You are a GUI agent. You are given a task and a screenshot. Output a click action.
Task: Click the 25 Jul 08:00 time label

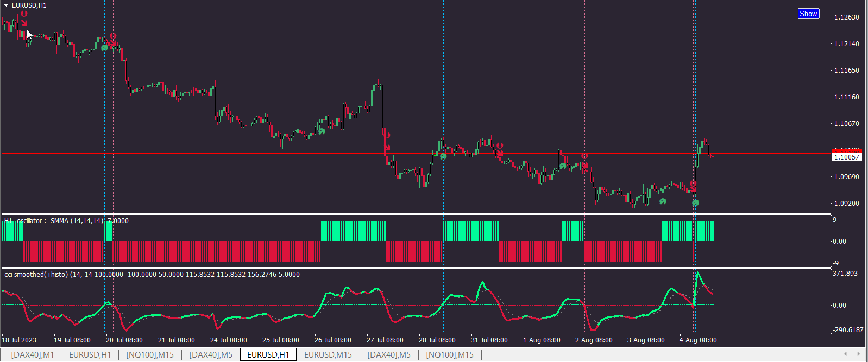281,340
